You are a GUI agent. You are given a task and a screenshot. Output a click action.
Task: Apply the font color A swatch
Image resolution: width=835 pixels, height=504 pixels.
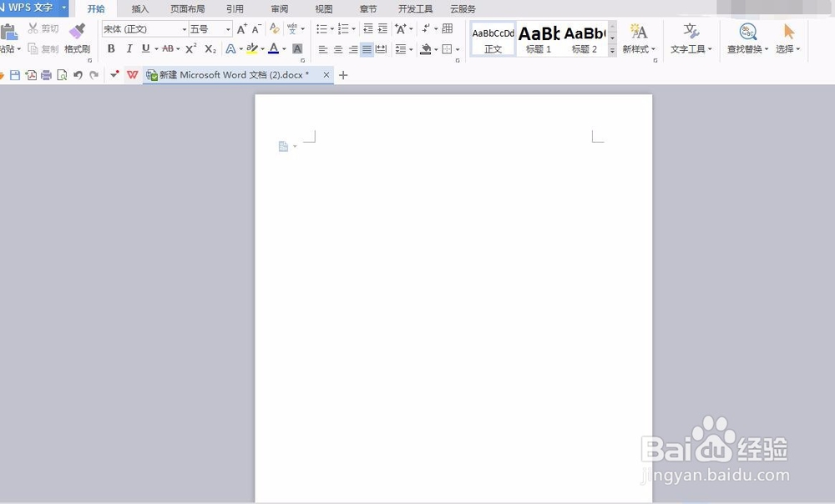tap(274, 49)
